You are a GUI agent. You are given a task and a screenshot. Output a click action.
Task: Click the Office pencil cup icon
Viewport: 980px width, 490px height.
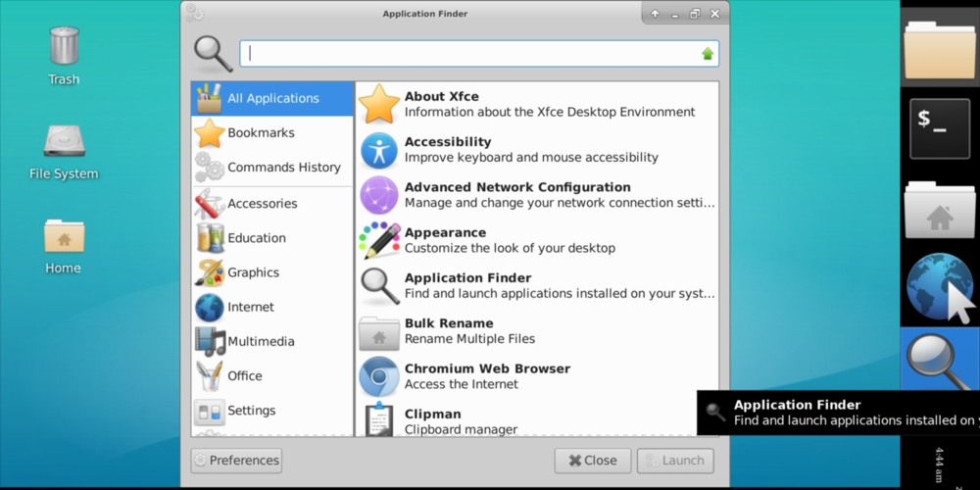click(210, 375)
